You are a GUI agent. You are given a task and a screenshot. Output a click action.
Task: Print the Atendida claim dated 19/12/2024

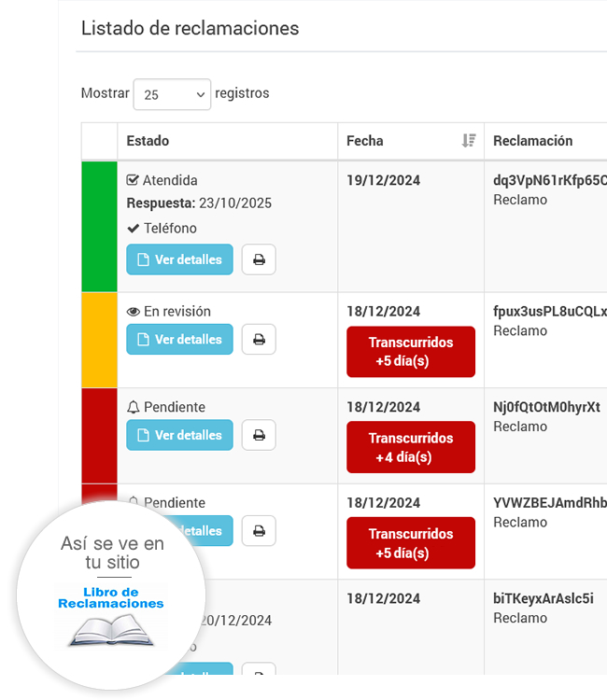[259, 259]
